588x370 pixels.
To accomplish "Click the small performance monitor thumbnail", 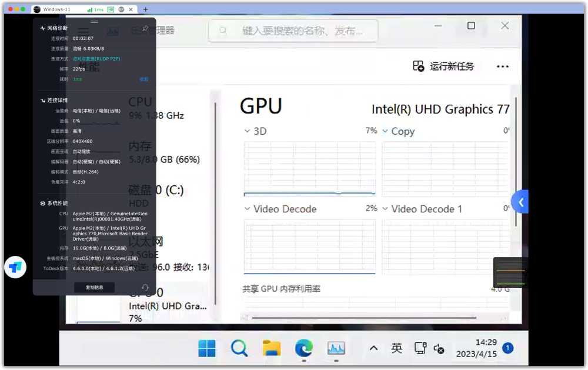I will point(510,273).
